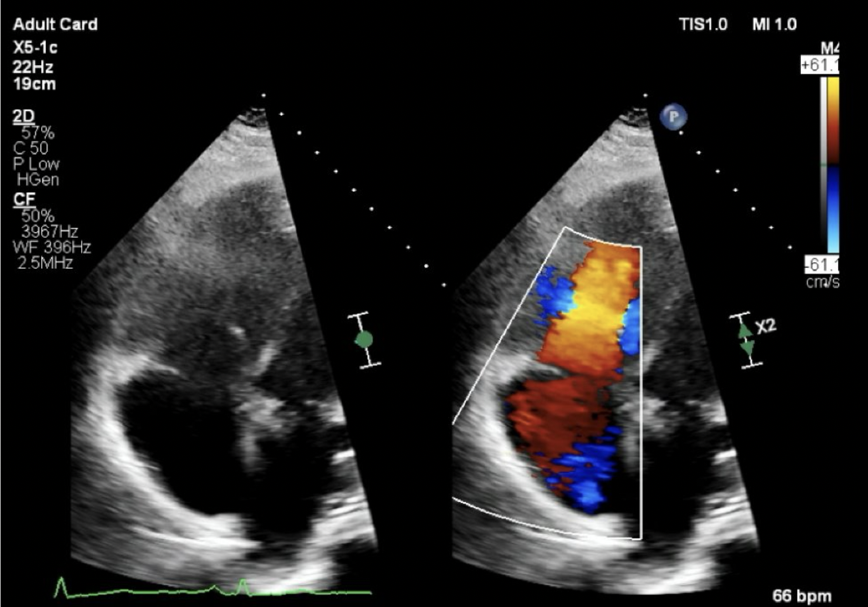The image size is (868, 607).
Task: Click the 66 bpm heart rate readout
Action: [x=802, y=595]
